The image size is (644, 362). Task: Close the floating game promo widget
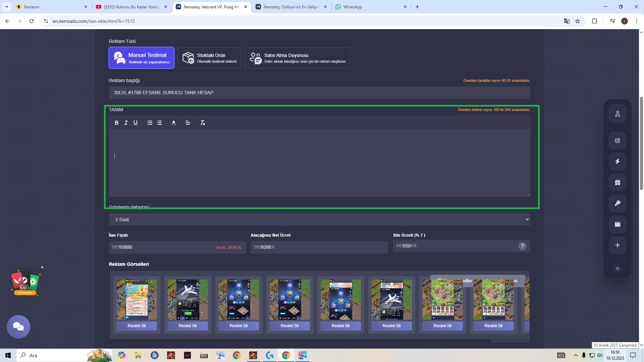[42, 267]
